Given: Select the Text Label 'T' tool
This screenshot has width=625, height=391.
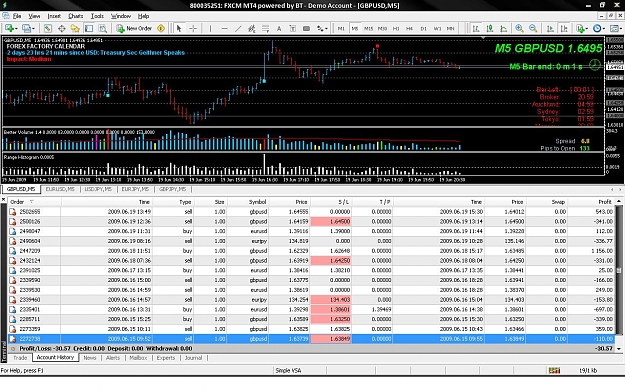Looking at the screenshot, I should pyautogui.click(x=293, y=28).
